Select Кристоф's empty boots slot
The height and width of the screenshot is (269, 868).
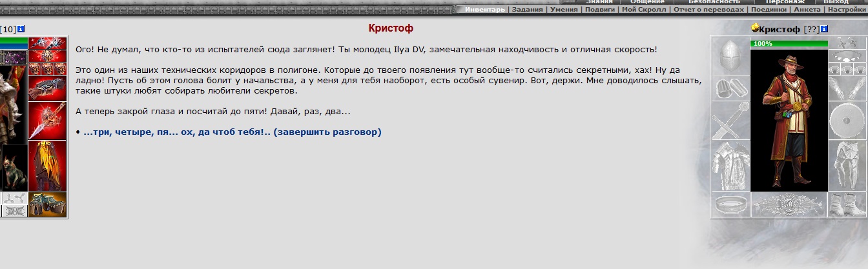click(x=847, y=205)
